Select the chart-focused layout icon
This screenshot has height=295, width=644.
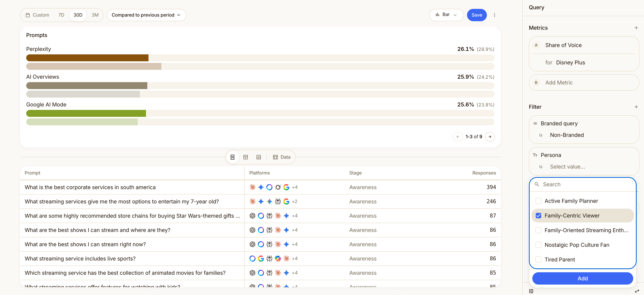(x=258, y=157)
